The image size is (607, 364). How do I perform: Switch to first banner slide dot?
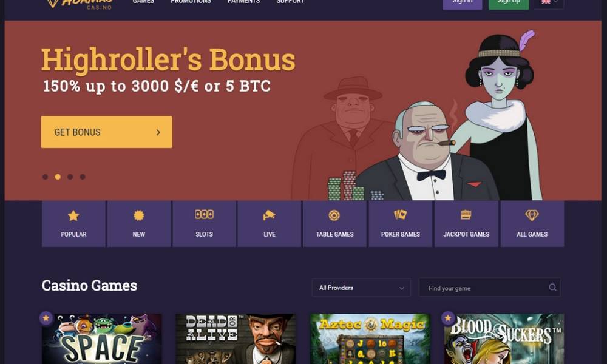pyautogui.click(x=46, y=177)
